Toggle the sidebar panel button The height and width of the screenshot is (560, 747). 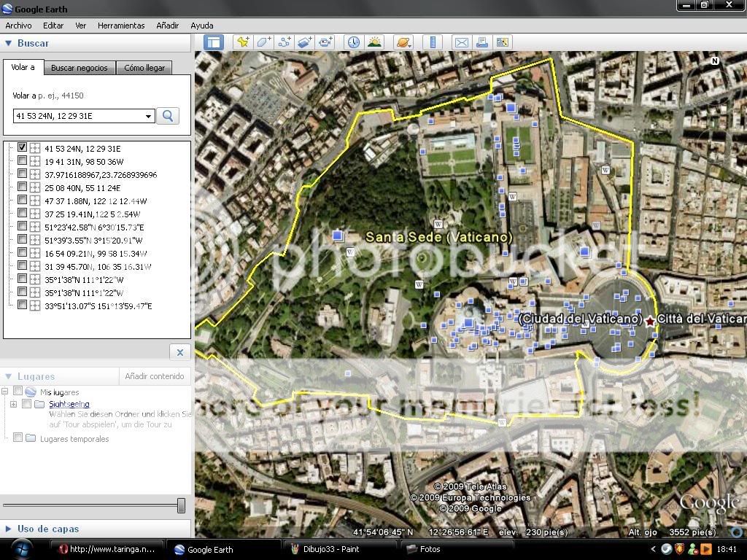(214, 42)
